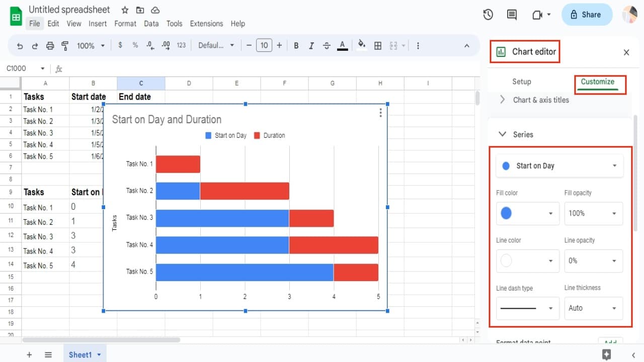
Task: Select the Sheet1 tab
Action: (80, 354)
